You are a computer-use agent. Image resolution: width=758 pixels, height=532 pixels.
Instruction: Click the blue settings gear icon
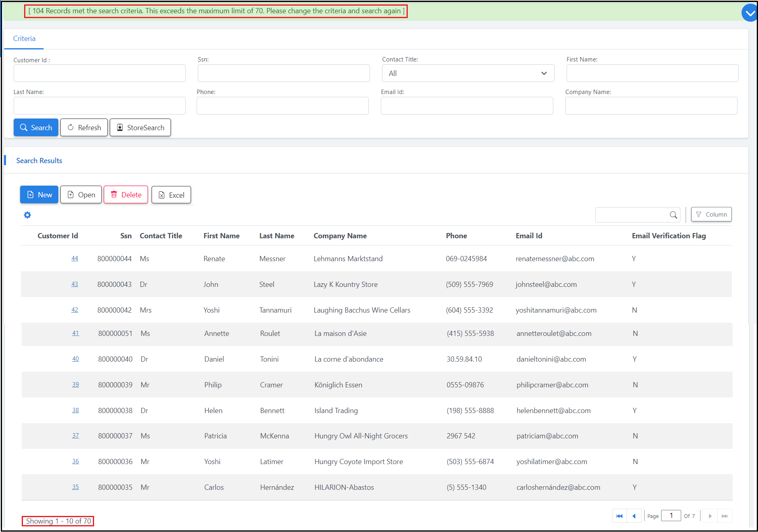[x=27, y=215]
